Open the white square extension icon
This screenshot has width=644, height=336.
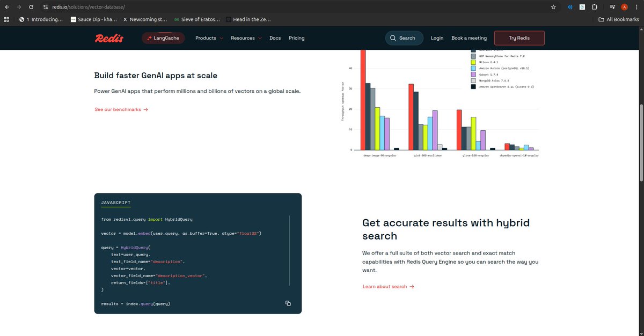click(582, 7)
